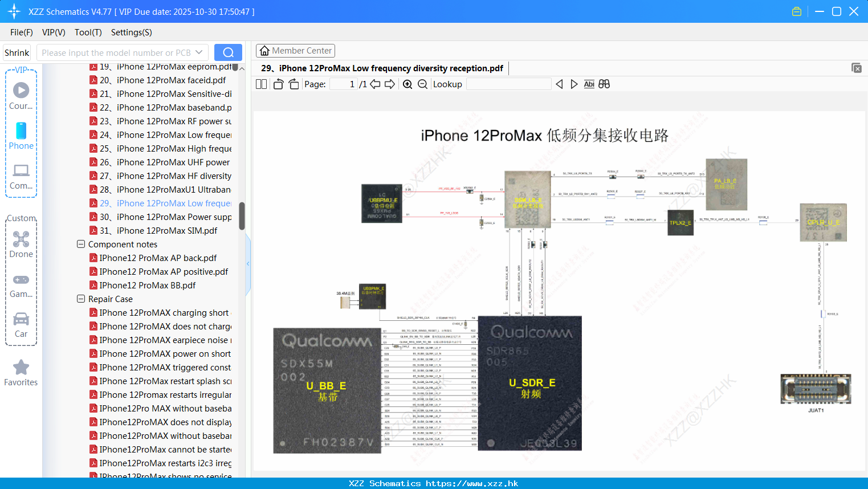868x489 pixels.
Task: Click the Lookup text field
Action: 509,84
